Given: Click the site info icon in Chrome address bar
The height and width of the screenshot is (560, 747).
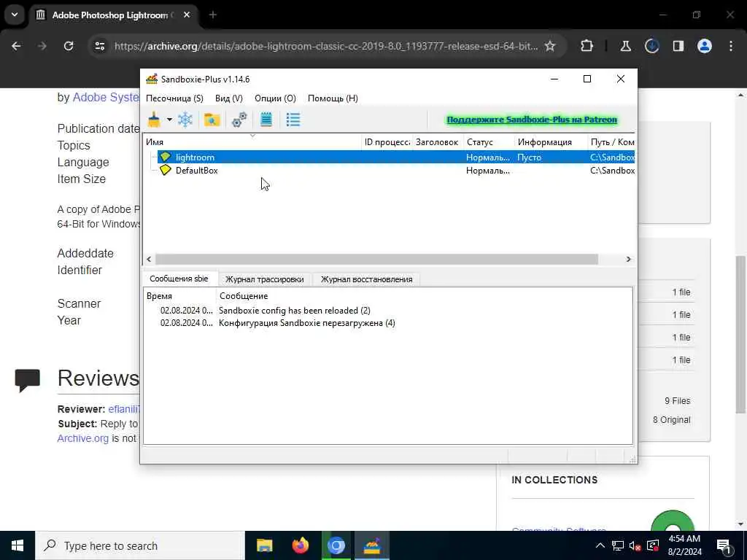Looking at the screenshot, I should click(x=99, y=46).
